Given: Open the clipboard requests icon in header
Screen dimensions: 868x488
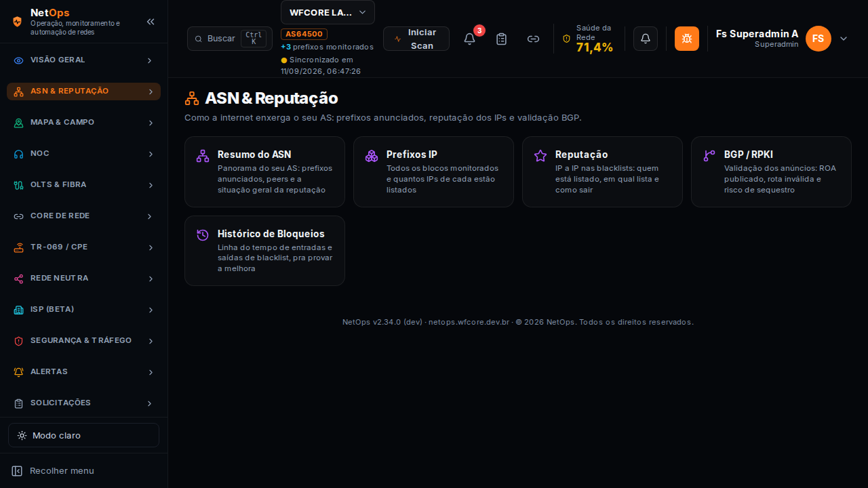Looking at the screenshot, I should coord(501,39).
